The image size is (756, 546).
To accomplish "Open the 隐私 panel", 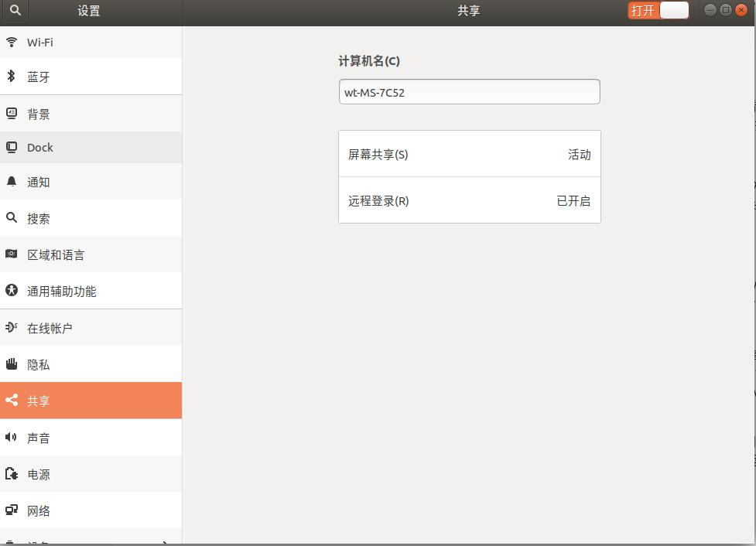I will tap(91, 364).
